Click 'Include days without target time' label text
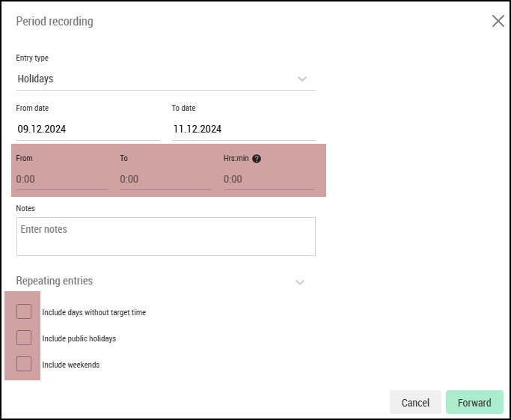Screen dimensions: 511x420 (x=94, y=312)
